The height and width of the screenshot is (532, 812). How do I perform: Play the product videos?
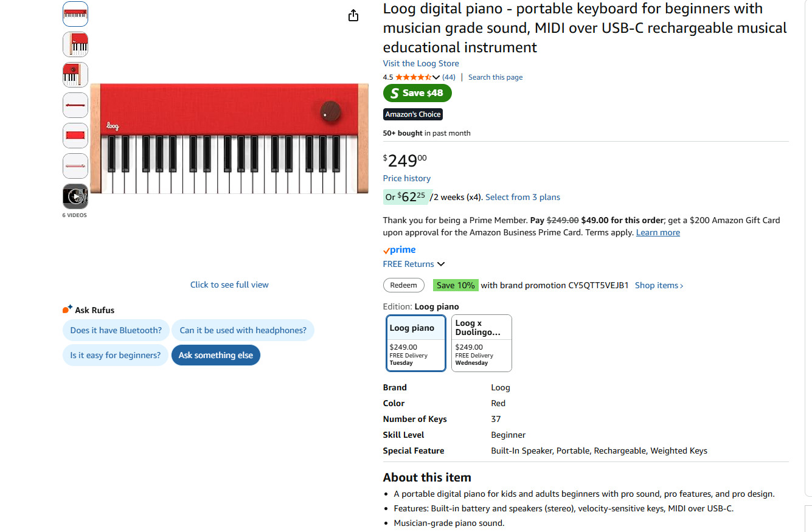[x=75, y=196]
